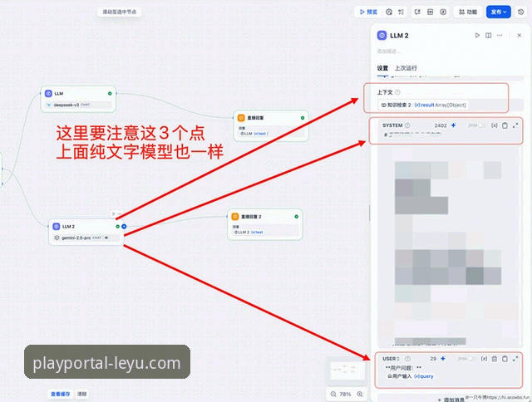This screenshot has width=532, height=402.
Task: Open the more options ellipsis in LLM 2 panel
Action: tap(500, 35)
